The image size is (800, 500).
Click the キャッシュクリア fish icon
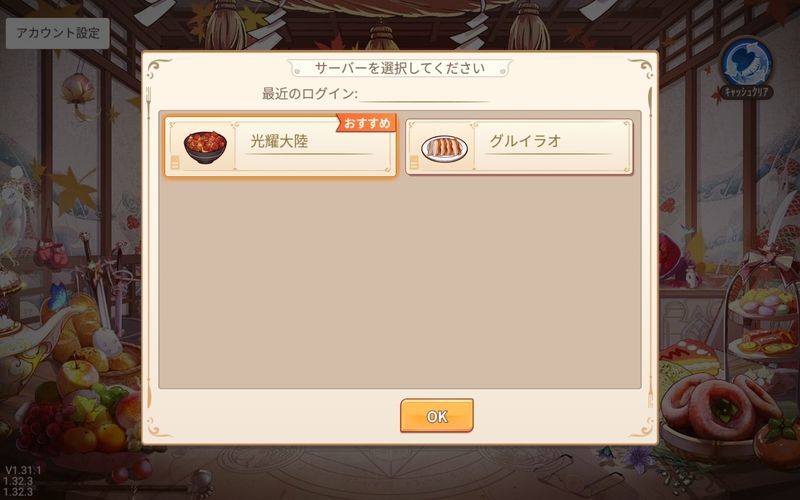click(746, 62)
